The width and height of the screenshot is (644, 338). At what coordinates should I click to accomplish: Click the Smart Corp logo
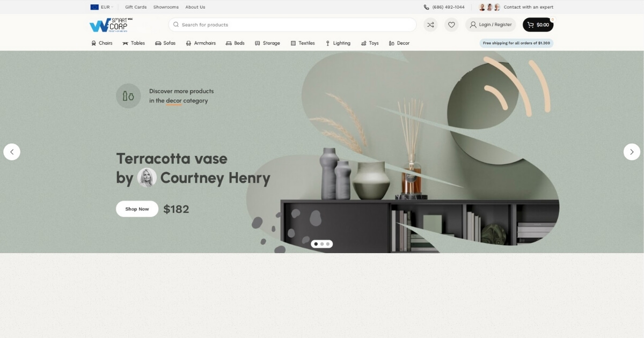pos(111,25)
